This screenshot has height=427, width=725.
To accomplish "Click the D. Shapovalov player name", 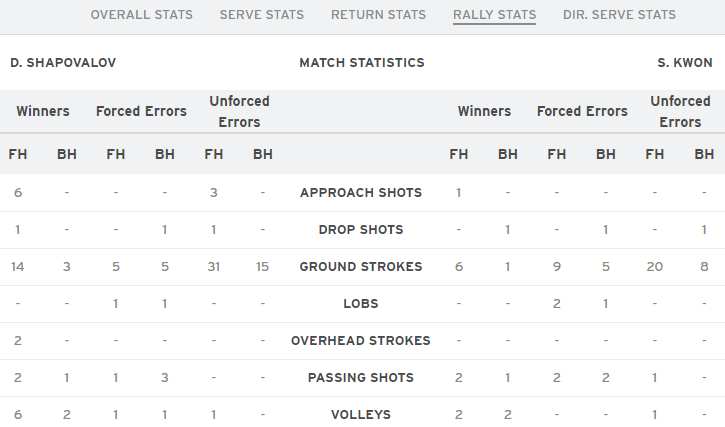I will tap(63, 62).
